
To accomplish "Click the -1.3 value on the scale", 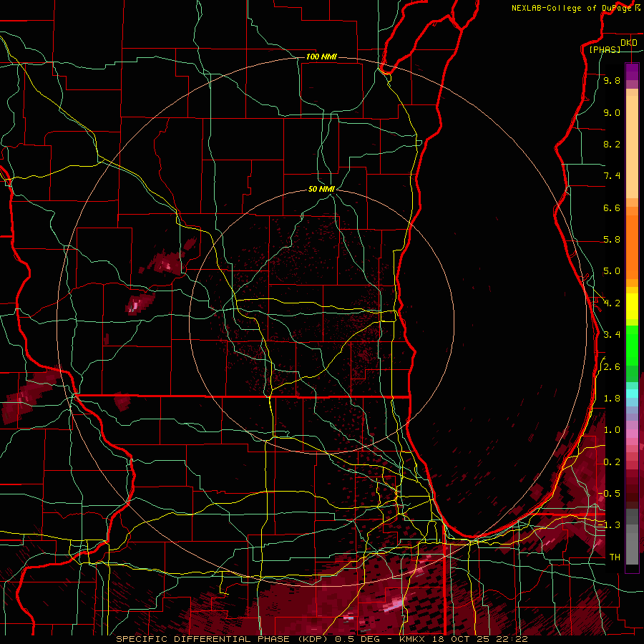I will click(x=609, y=525).
